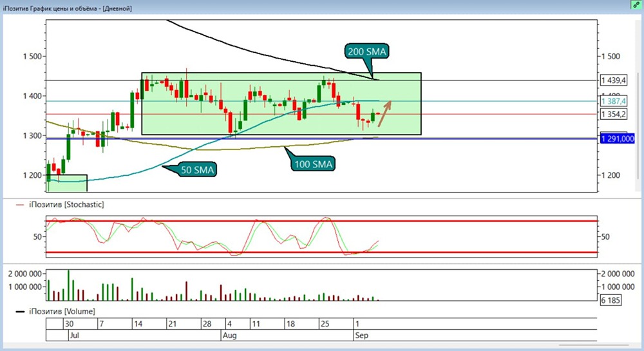
Task: Click the 1 500 label on left price axis
Action: (32, 56)
